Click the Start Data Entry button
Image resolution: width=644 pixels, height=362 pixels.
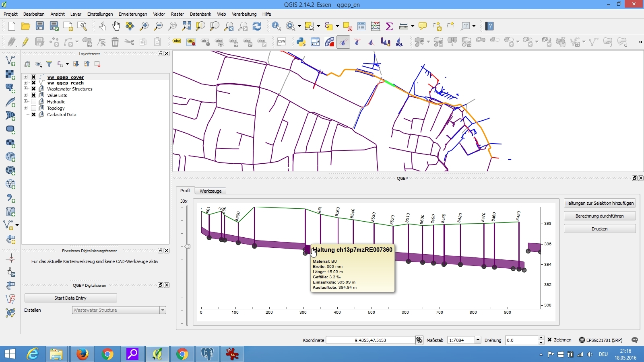click(x=70, y=298)
